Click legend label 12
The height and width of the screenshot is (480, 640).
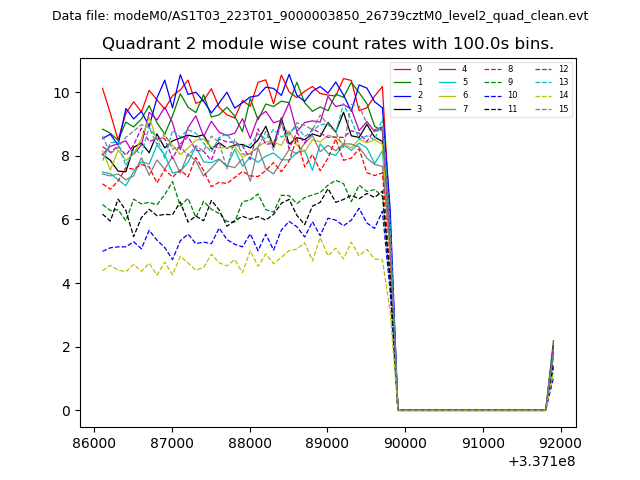coord(563,69)
